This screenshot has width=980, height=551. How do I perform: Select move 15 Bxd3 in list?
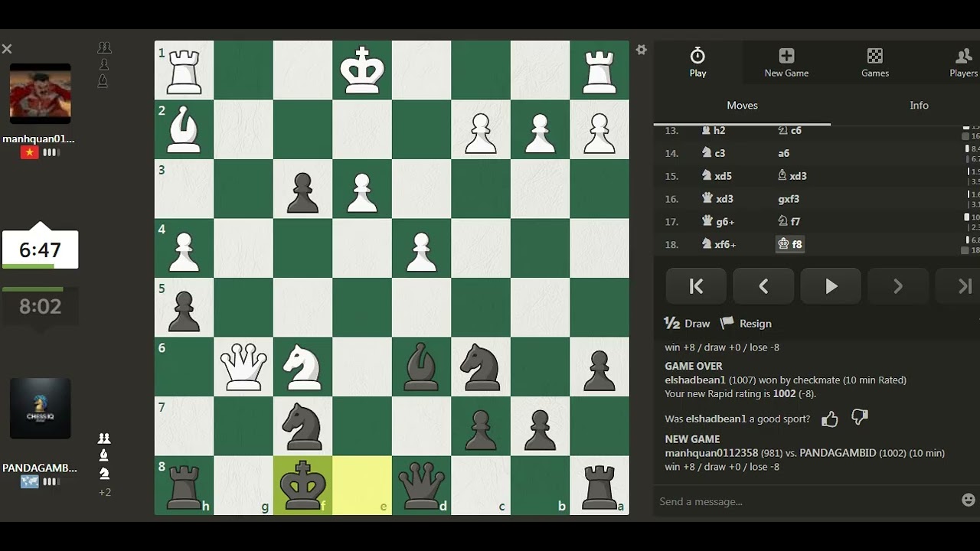coord(792,175)
